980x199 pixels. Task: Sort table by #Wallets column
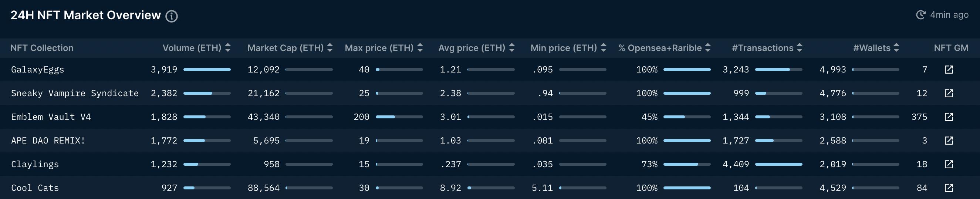(896, 48)
